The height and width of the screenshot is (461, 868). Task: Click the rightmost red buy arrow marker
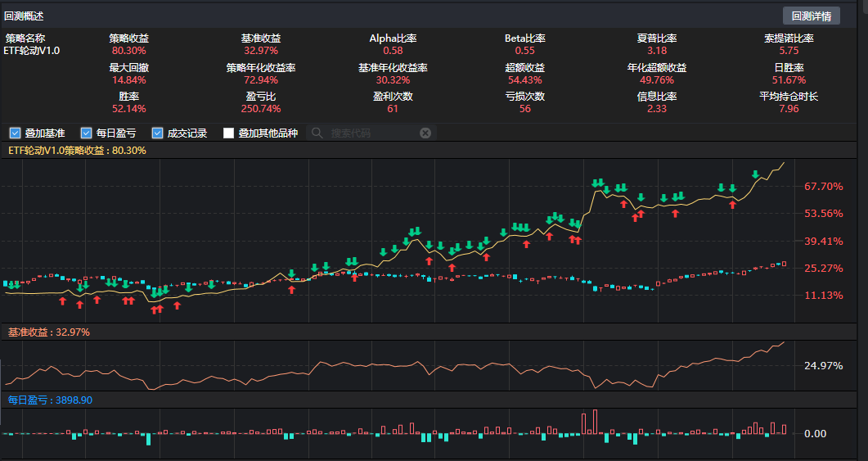coord(733,205)
